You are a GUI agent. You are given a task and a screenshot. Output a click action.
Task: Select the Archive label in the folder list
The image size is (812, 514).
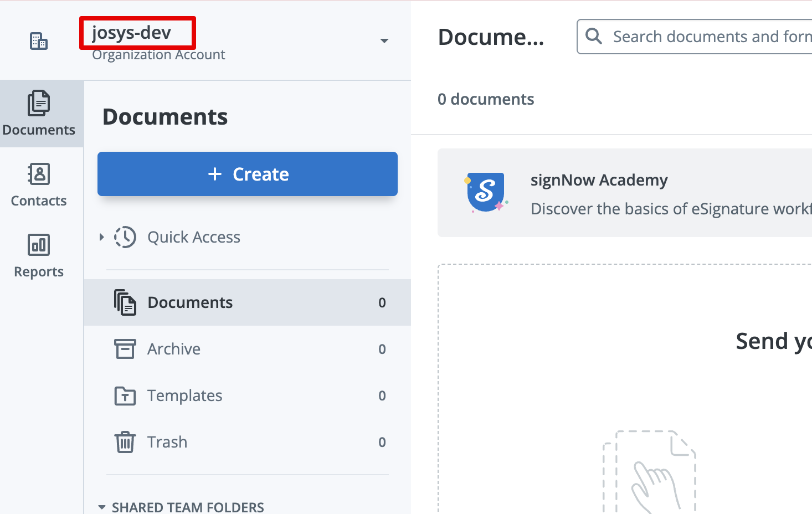click(174, 349)
